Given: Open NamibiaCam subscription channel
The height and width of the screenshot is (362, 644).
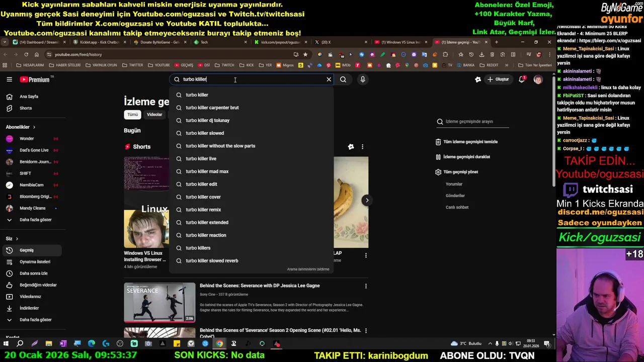Looking at the screenshot, I should (x=33, y=185).
